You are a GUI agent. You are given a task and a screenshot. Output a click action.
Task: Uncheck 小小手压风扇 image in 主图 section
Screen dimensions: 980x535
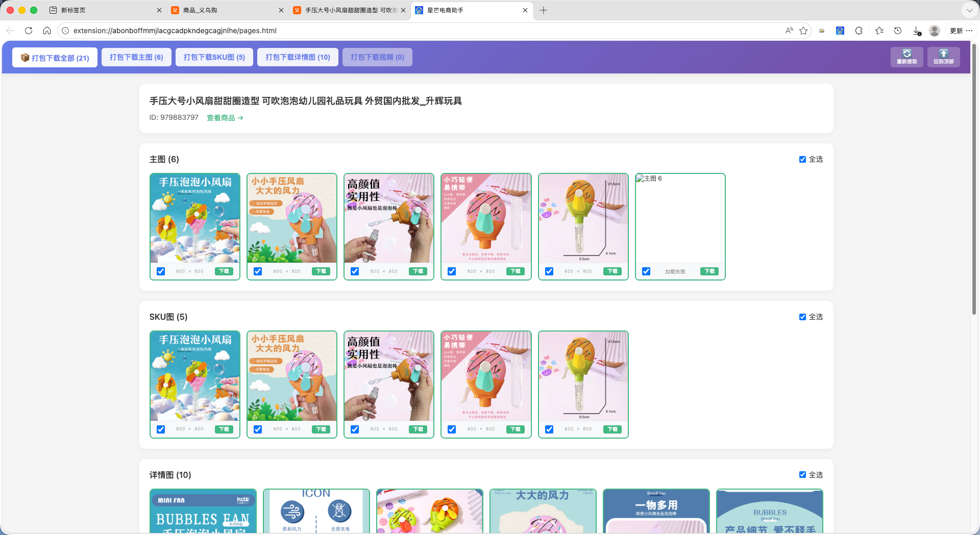click(x=258, y=271)
